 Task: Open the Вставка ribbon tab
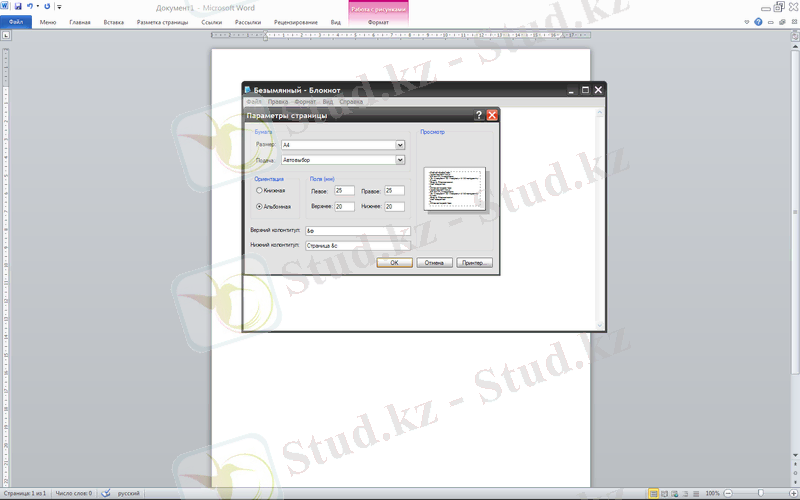coord(114,21)
